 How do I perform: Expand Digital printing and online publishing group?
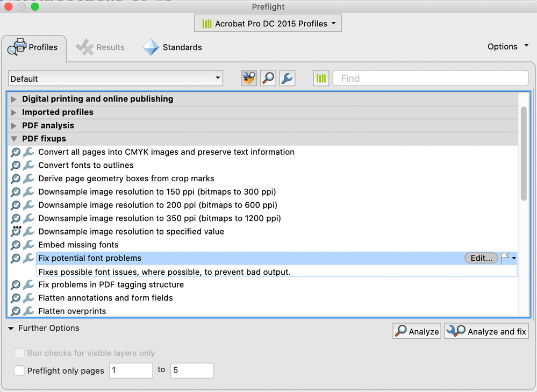(13, 99)
